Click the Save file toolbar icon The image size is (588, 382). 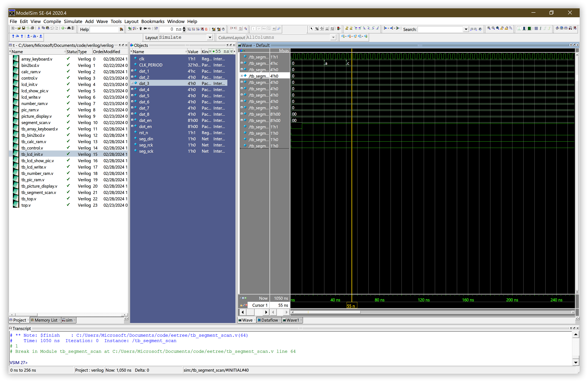tap(23, 28)
